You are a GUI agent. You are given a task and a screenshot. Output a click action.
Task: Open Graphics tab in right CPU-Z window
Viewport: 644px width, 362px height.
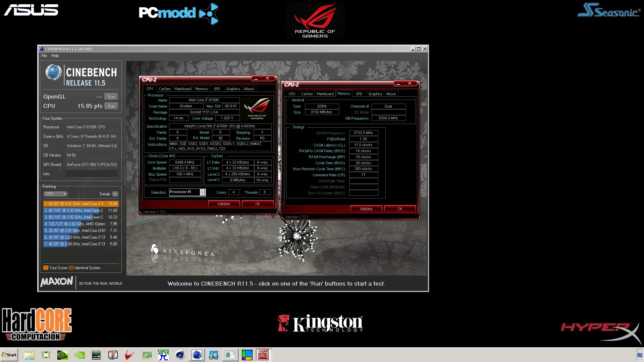[x=375, y=94]
